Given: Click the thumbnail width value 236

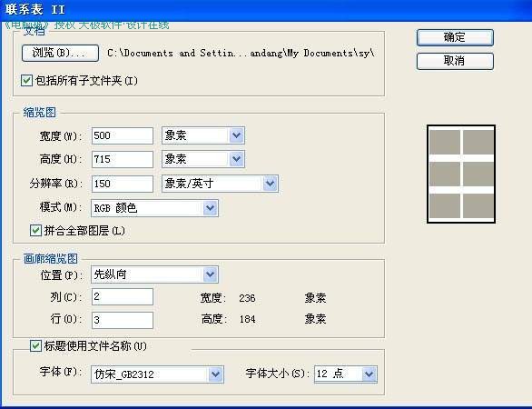Looking at the screenshot, I should [247, 298].
